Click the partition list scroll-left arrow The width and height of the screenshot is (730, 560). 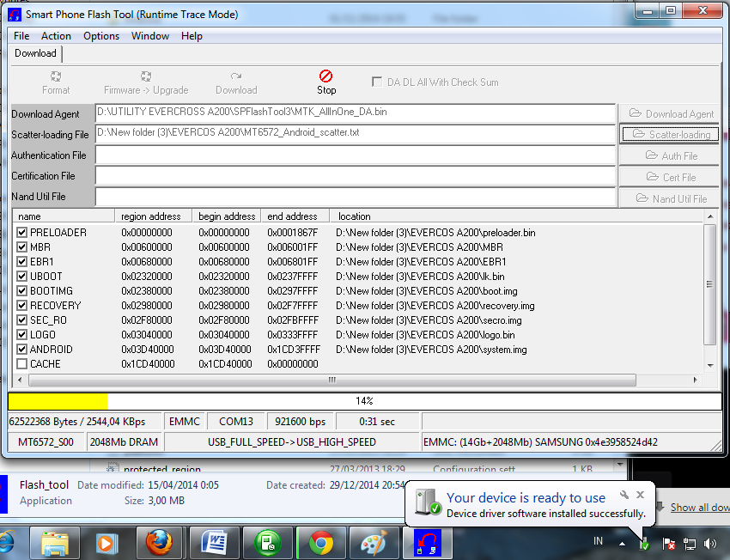point(20,380)
